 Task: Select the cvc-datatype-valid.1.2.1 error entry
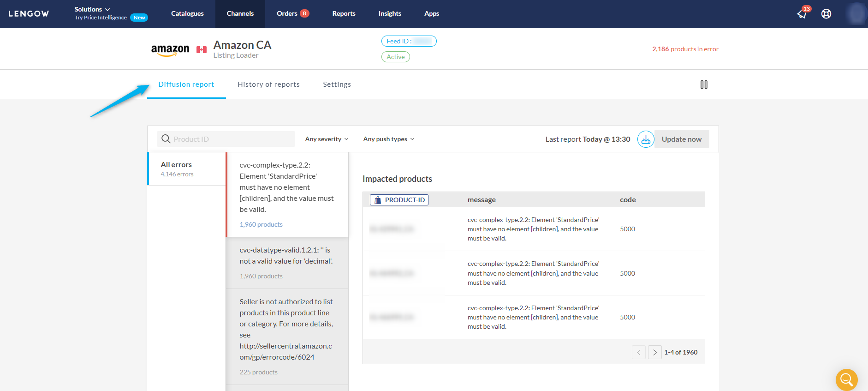(x=286, y=263)
